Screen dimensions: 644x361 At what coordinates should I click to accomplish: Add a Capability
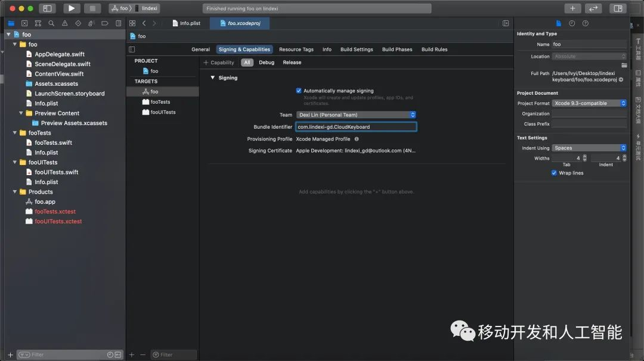[x=218, y=63]
